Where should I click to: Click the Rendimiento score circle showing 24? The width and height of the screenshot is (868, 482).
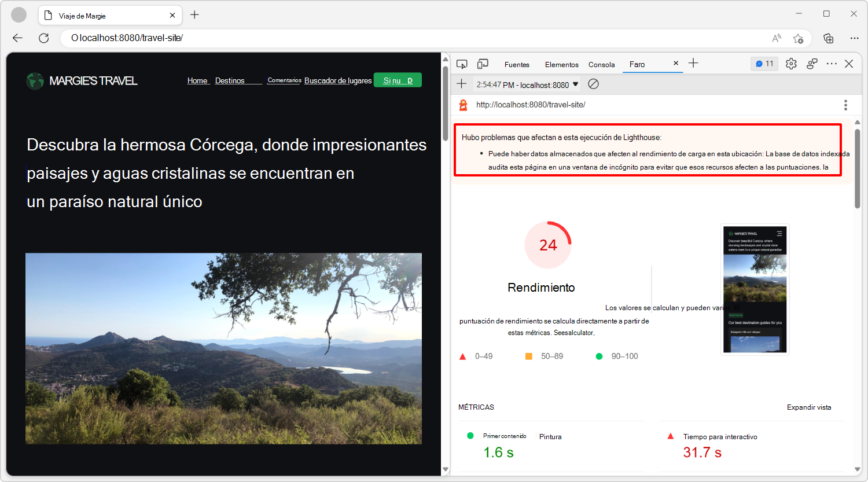547,245
